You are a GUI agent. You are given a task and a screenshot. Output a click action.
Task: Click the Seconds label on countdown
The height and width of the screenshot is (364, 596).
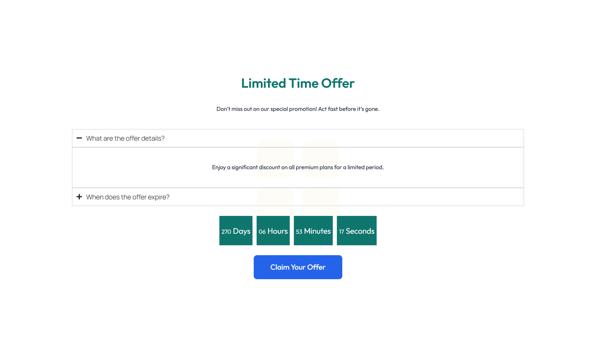(361, 231)
